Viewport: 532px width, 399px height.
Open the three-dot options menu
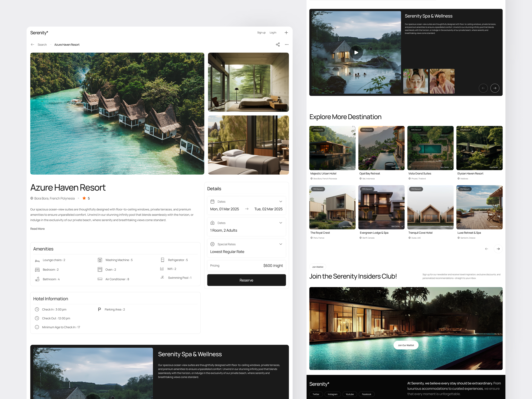coord(286,45)
